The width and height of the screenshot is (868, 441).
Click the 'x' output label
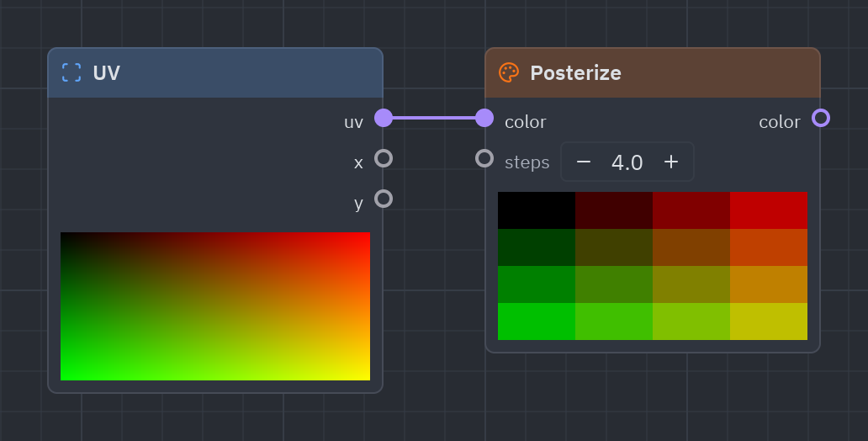[x=358, y=163]
